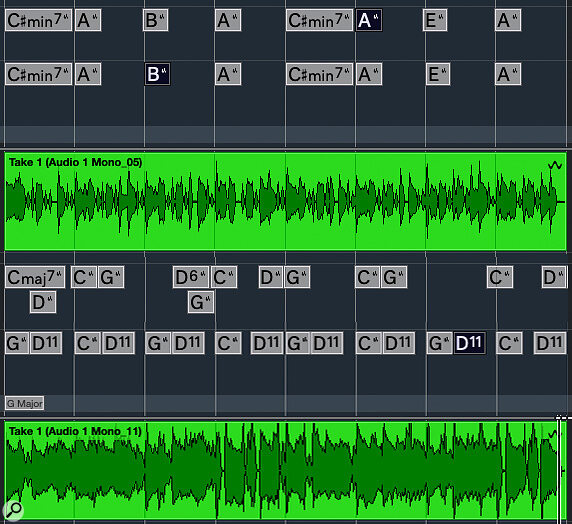Viewport: 572px width, 524px height.
Task: Select the second C#min7 chord in the second row
Action: click(x=320, y=74)
